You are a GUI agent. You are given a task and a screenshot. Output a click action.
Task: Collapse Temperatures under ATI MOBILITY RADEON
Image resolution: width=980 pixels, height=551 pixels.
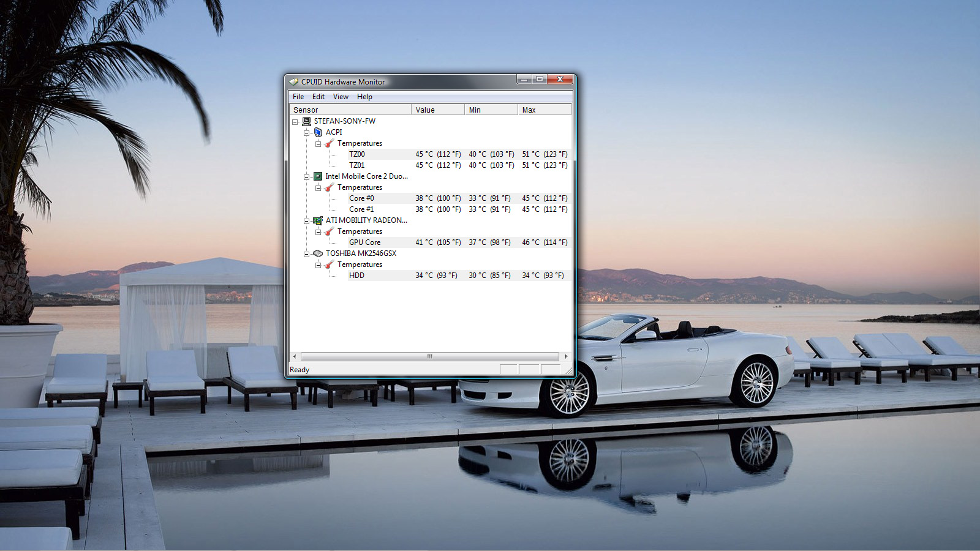click(318, 232)
